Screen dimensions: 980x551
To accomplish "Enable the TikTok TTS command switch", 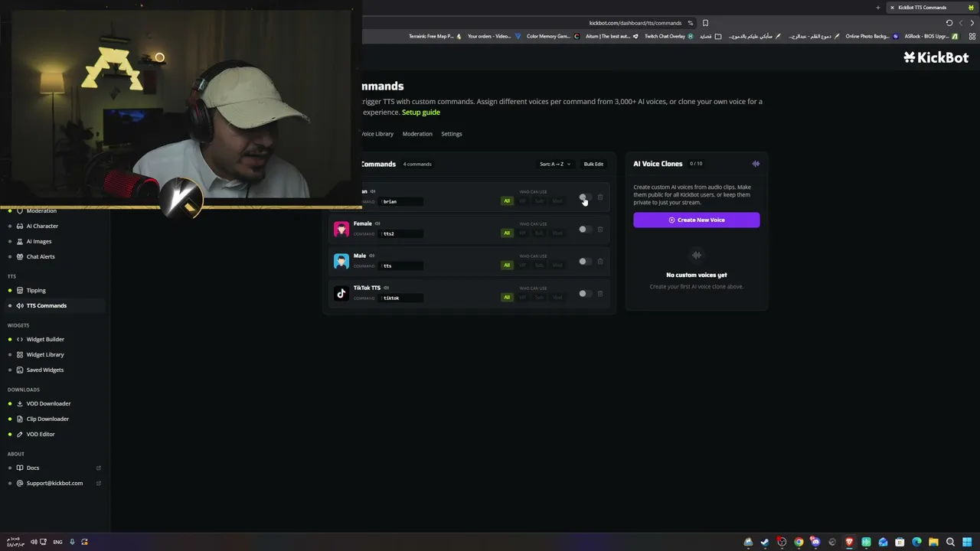I will pos(584,294).
